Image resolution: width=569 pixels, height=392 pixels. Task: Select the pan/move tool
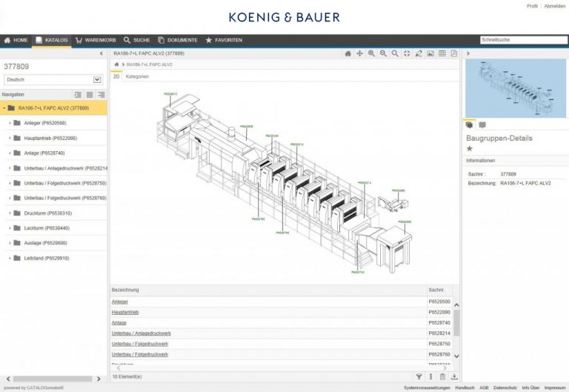tap(360, 54)
